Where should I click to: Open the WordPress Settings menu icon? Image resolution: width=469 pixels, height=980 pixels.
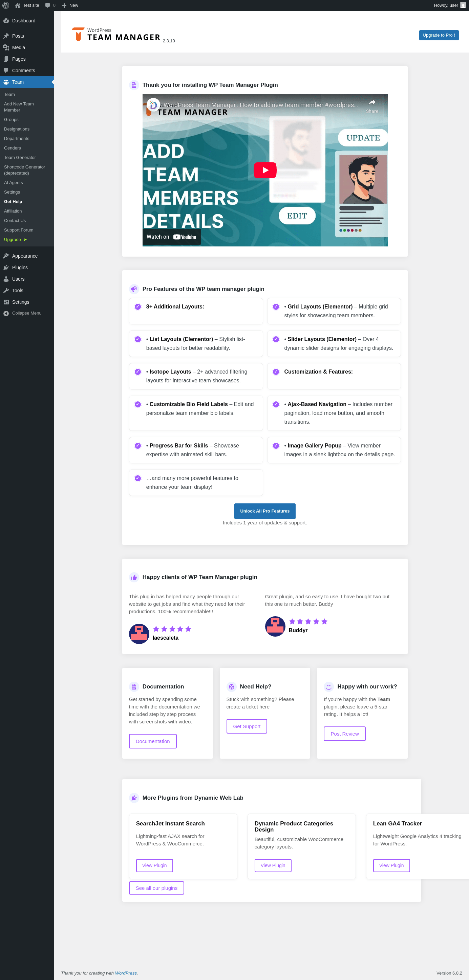[x=6, y=302]
